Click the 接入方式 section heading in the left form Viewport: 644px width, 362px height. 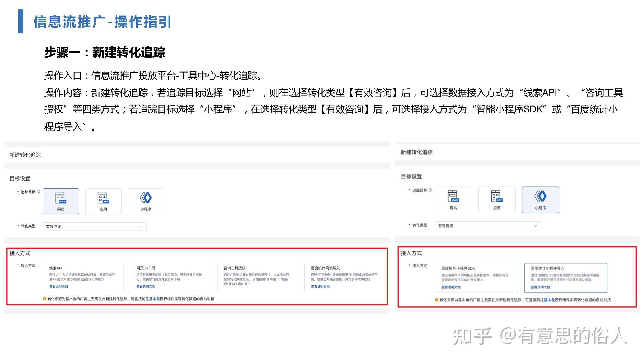click(x=20, y=253)
